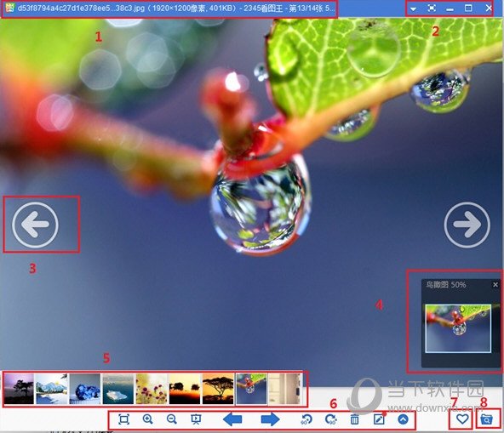Rotate the image counterclockwise 90 degrees

(x=306, y=419)
